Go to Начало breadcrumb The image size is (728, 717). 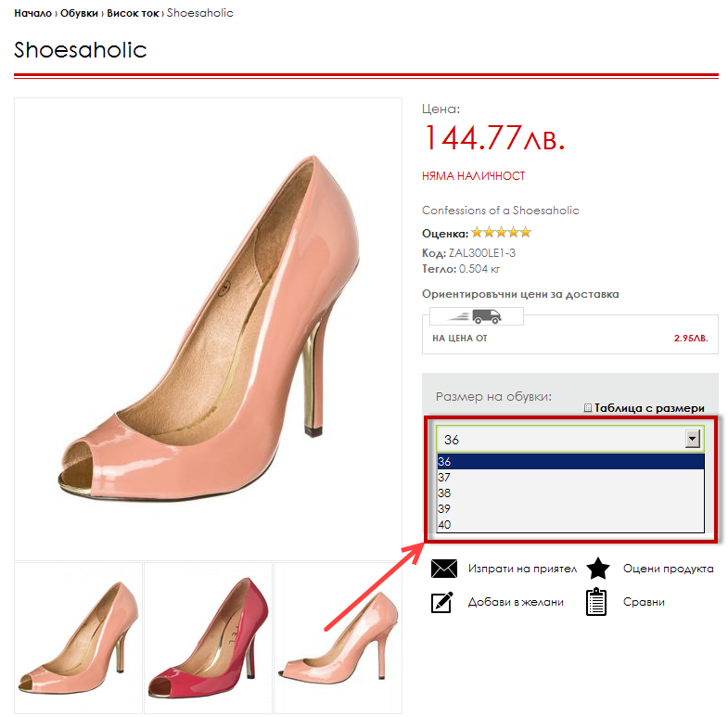coord(32,14)
